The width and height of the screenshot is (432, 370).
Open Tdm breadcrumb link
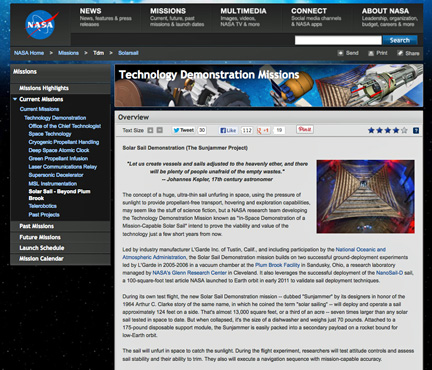(98, 53)
